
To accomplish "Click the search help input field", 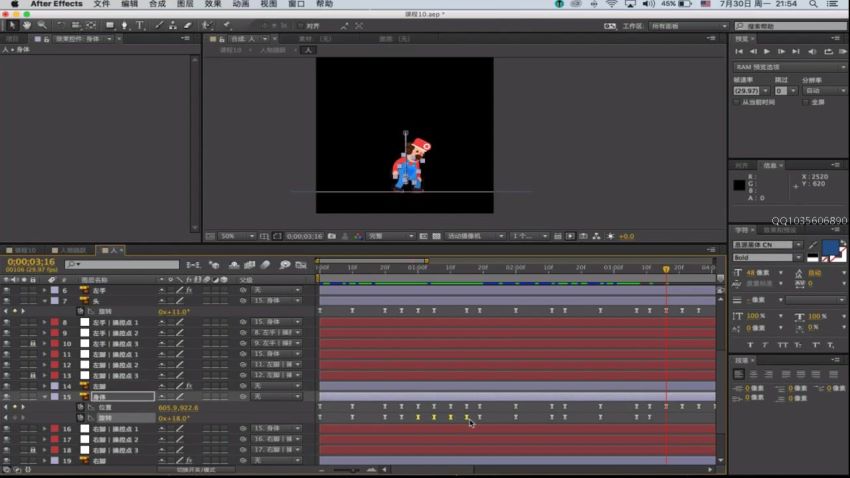I will (x=790, y=26).
